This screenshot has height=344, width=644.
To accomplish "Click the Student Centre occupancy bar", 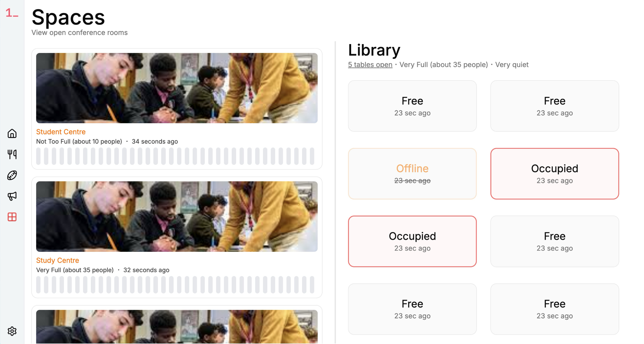I will coord(175,156).
